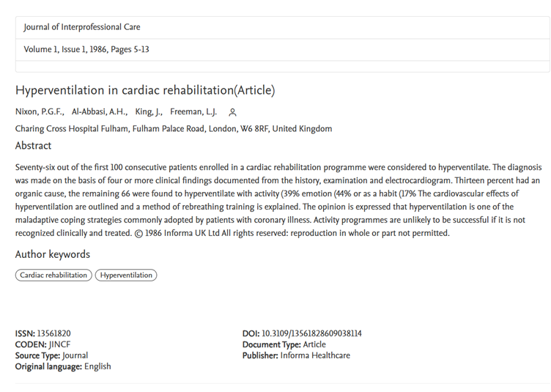
Task: Click the author profile person icon
Action: tap(232, 112)
